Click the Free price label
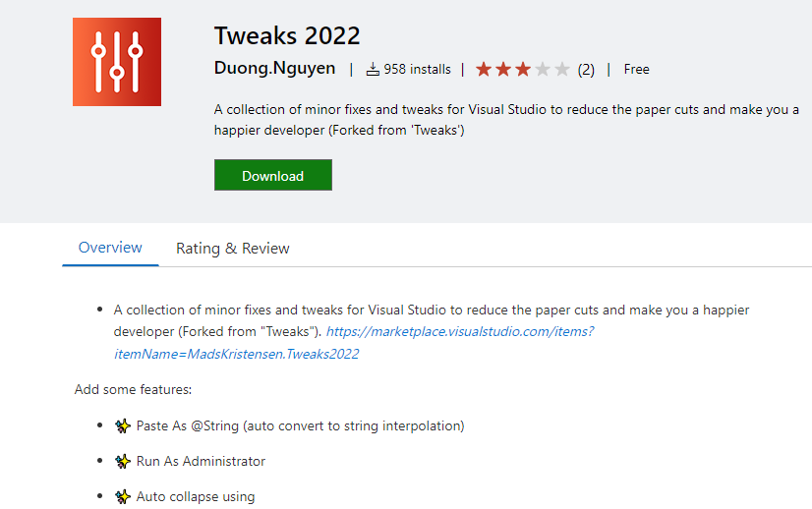Image resolution: width=812 pixels, height=509 pixels. (x=637, y=70)
